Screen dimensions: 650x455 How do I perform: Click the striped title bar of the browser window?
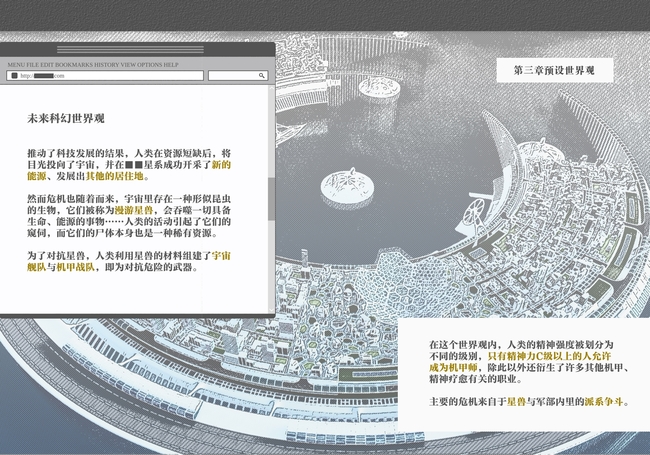(140, 49)
